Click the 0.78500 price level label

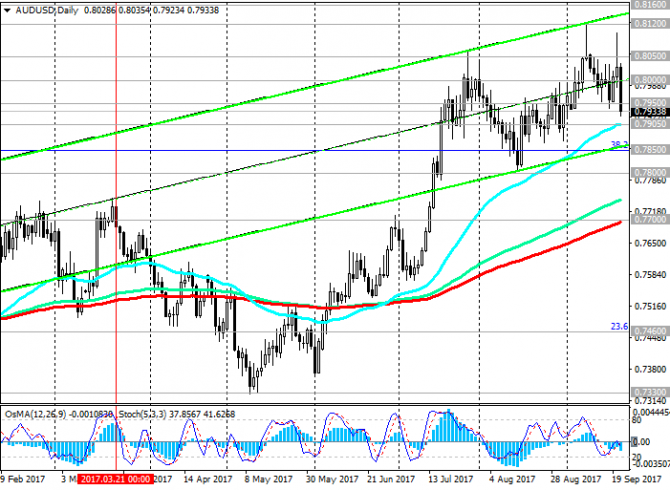[650, 150]
